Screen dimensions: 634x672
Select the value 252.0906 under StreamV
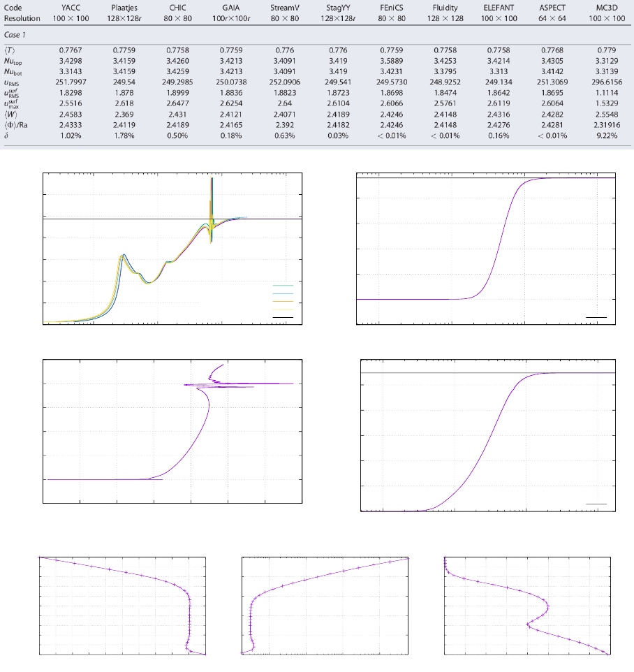pyautogui.click(x=284, y=82)
